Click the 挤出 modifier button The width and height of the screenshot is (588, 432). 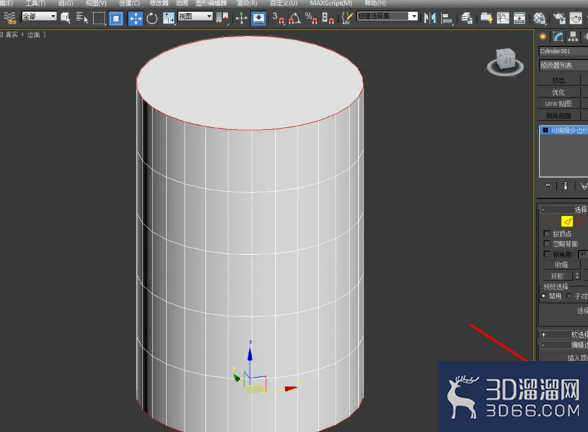point(559,80)
